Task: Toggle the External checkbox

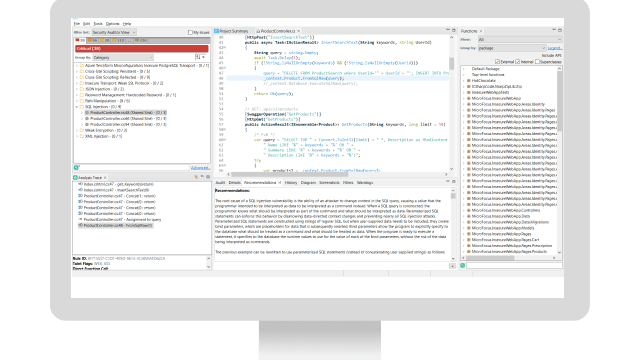Action: pyautogui.click(x=497, y=62)
